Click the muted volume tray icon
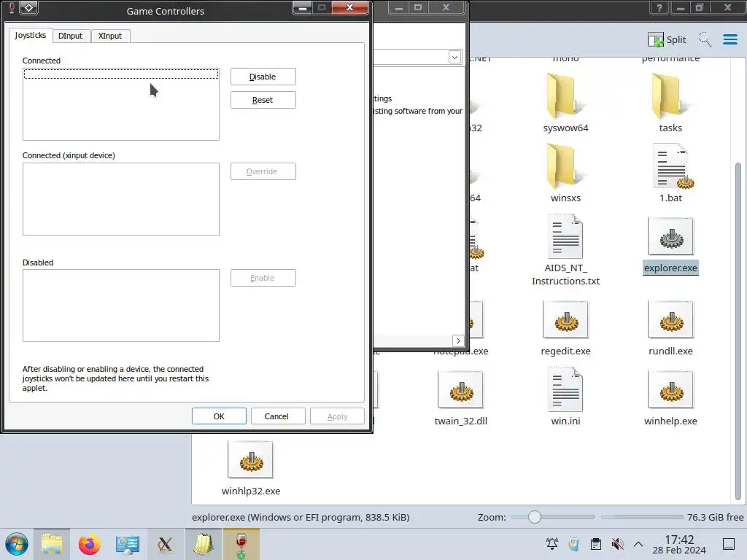Viewport: 747px width, 560px height. pyautogui.click(x=617, y=544)
